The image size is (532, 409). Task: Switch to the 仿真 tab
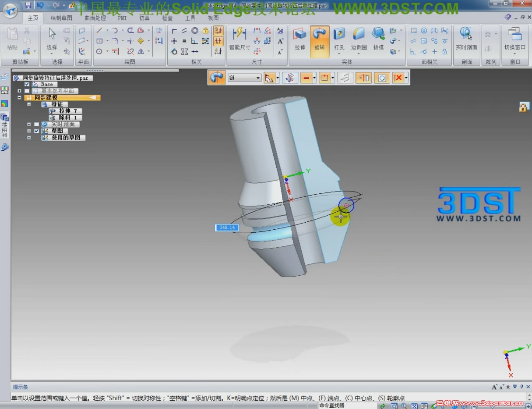pyautogui.click(x=144, y=18)
